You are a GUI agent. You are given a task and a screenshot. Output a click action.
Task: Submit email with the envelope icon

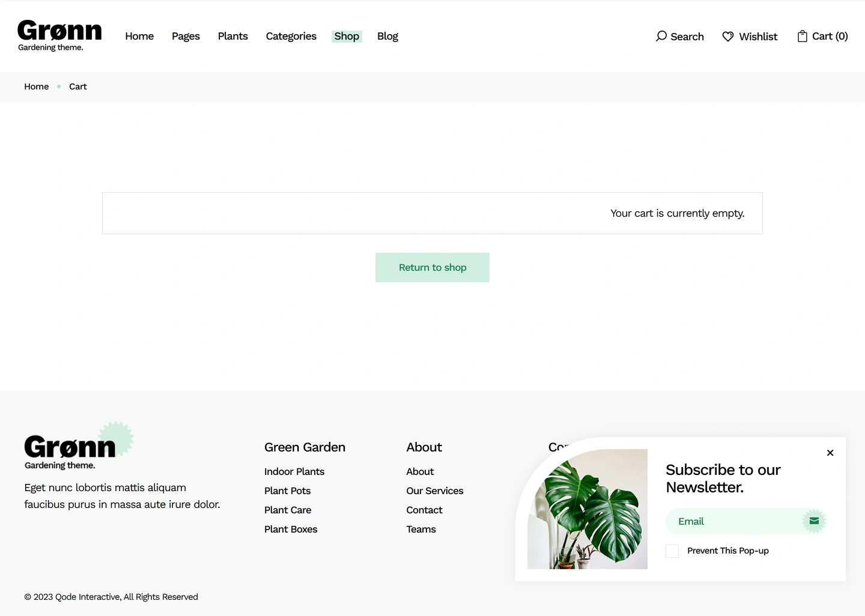(814, 521)
